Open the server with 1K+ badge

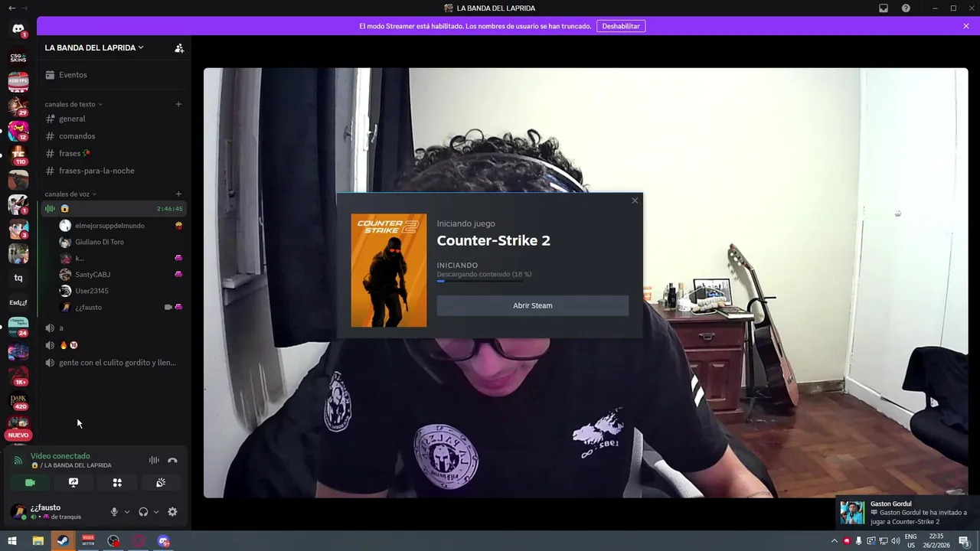pyautogui.click(x=18, y=376)
